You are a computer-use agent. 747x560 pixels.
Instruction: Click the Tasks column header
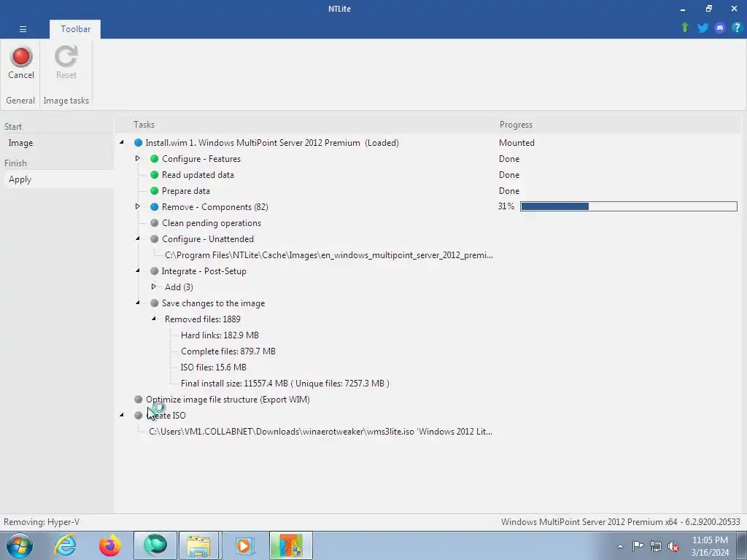(x=144, y=124)
